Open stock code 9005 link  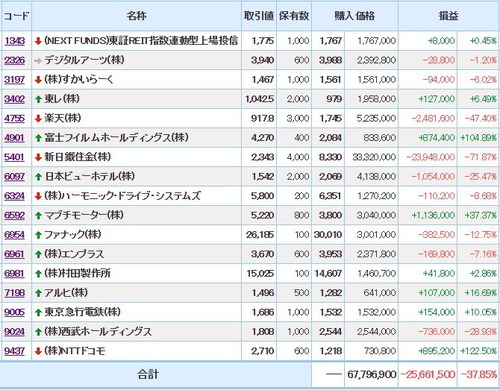pos(15,312)
